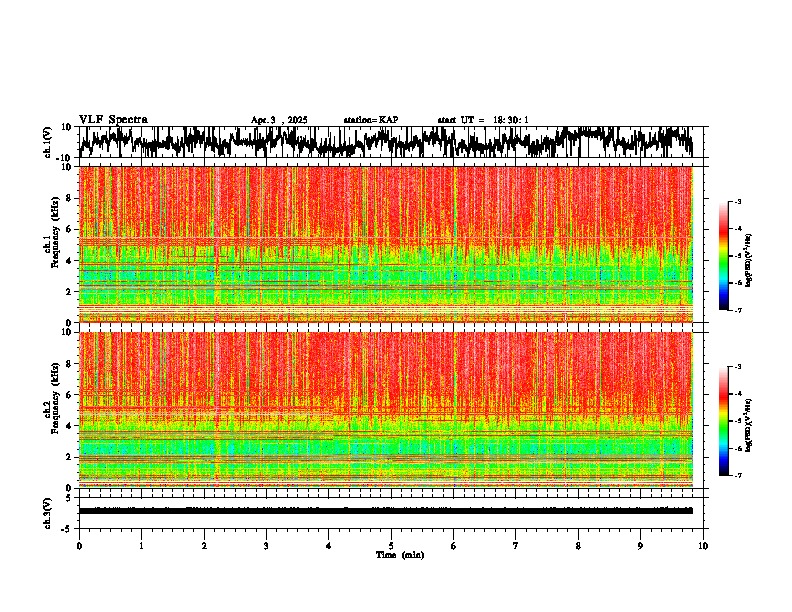Click the ch.1 spectrogram color bar
This screenshot has height=612, width=792.
click(723, 256)
